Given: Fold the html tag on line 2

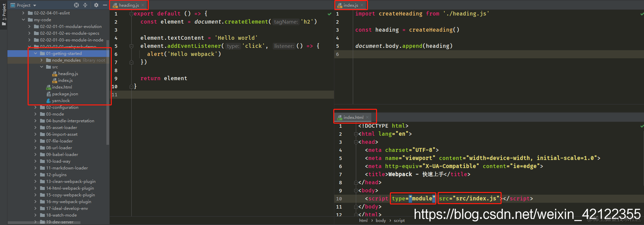Looking at the screenshot, I should coord(356,134).
